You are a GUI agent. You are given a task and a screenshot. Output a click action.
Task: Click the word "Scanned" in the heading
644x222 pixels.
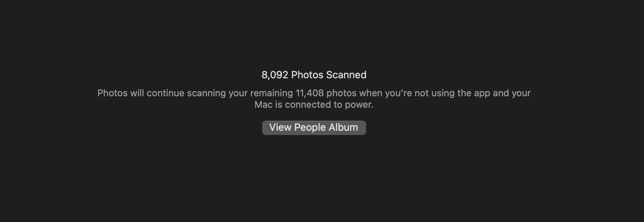coord(346,75)
